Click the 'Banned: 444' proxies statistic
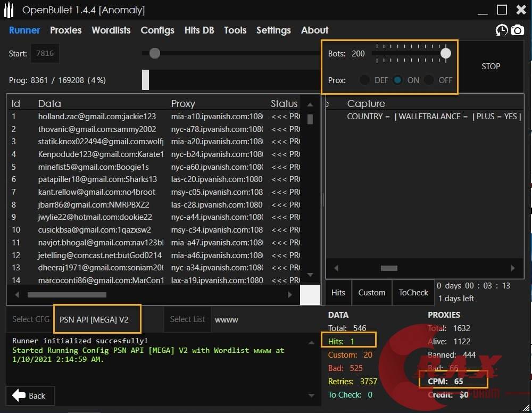The height and width of the screenshot is (413, 532). 452,354
